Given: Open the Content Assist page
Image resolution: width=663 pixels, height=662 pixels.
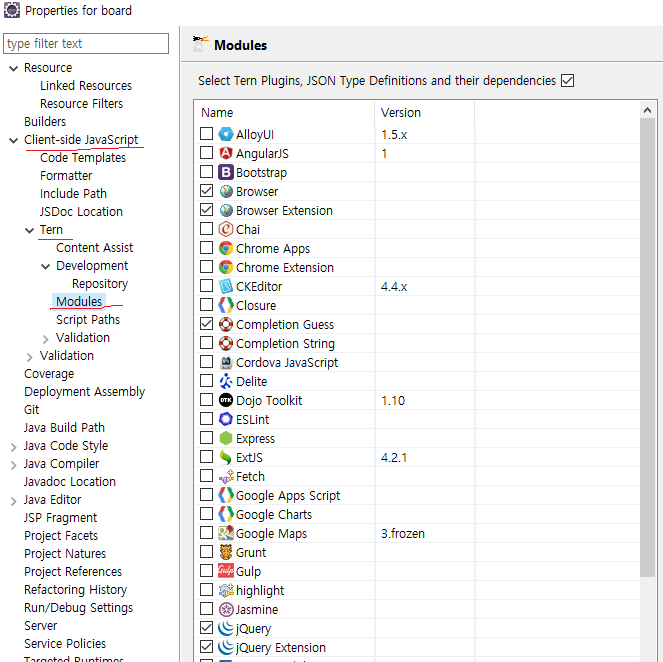Looking at the screenshot, I should click(x=94, y=247).
